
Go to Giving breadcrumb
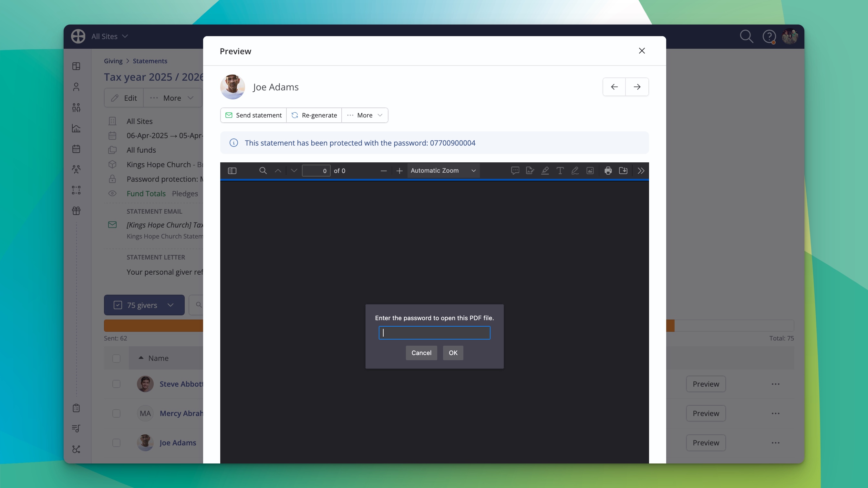[x=113, y=61]
